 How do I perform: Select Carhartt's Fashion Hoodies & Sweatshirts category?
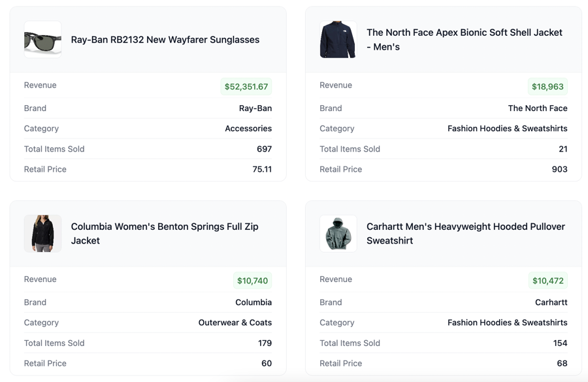(507, 323)
